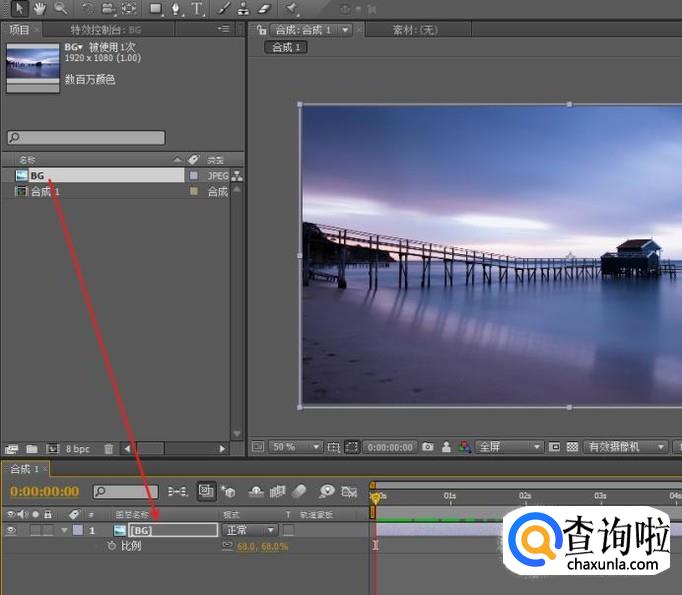Select the Hand tool in the toolbar
The height and width of the screenshot is (595, 682).
click(39, 8)
